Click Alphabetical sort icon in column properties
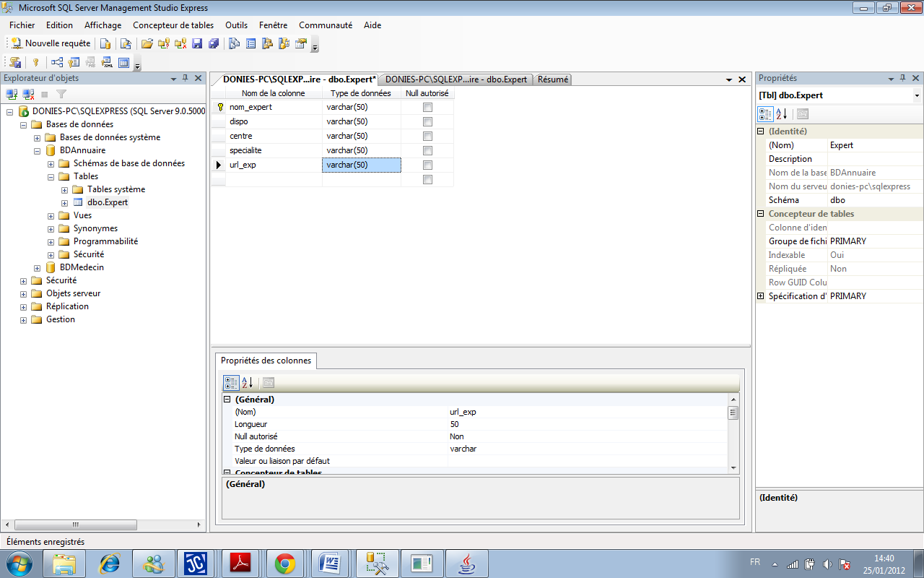Image resolution: width=924 pixels, height=578 pixels. click(x=247, y=383)
